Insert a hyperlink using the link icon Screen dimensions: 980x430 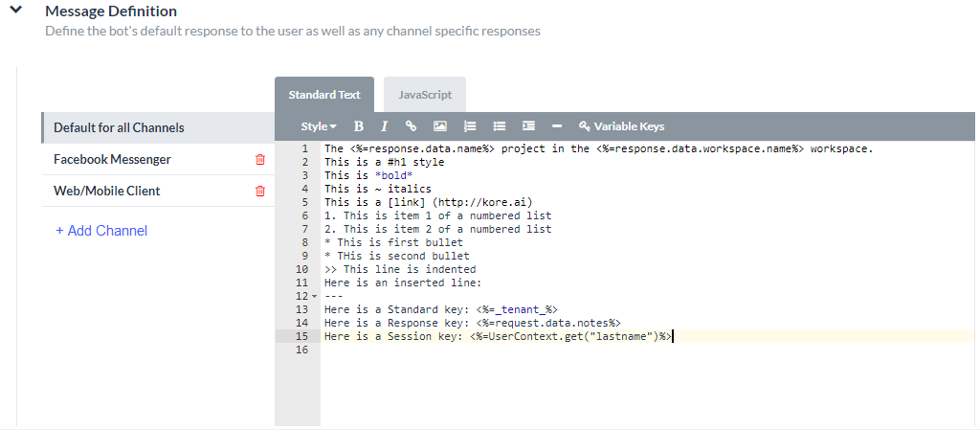coord(412,126)
